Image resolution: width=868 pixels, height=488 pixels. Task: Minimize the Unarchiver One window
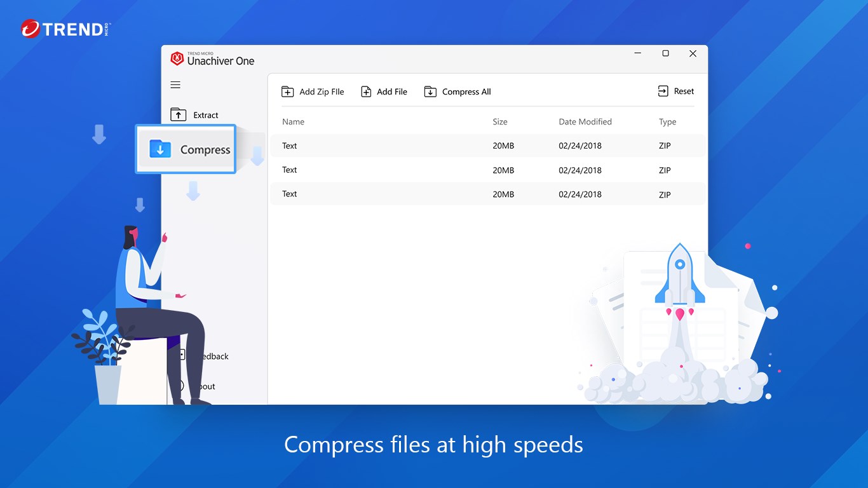[637, 53]
